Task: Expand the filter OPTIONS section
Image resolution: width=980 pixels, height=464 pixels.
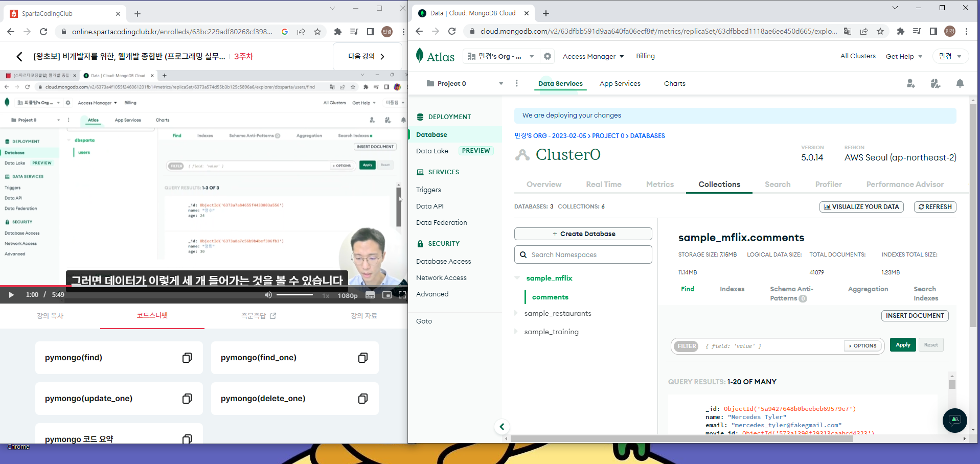Action: click(863, 346)
